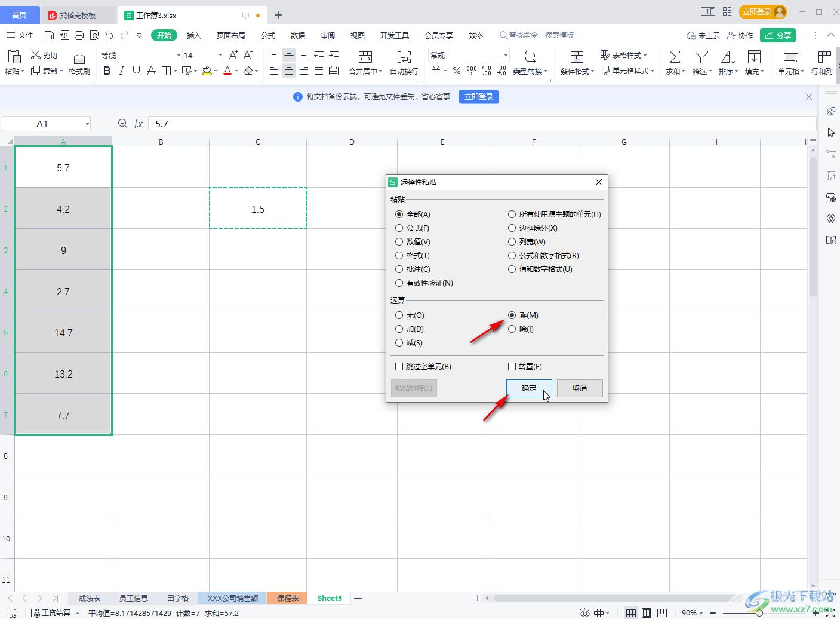Click the Conditional Formatting (条件格式) icon
Screen dimensions: 840x619
[x=577, y=57]
